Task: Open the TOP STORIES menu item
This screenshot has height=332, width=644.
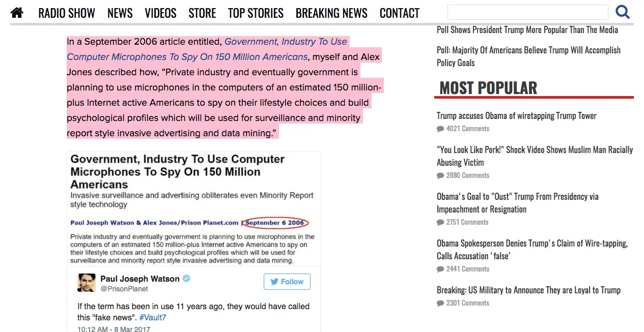Action: [256, 13]
